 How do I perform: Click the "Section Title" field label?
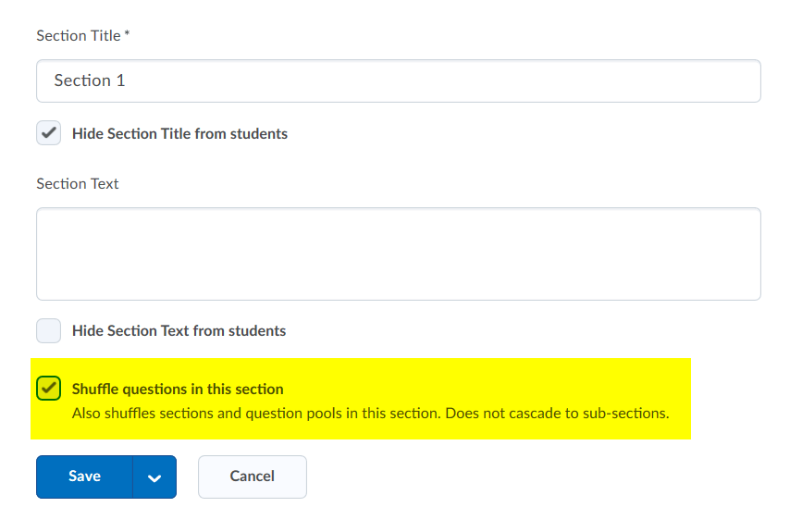78,35
